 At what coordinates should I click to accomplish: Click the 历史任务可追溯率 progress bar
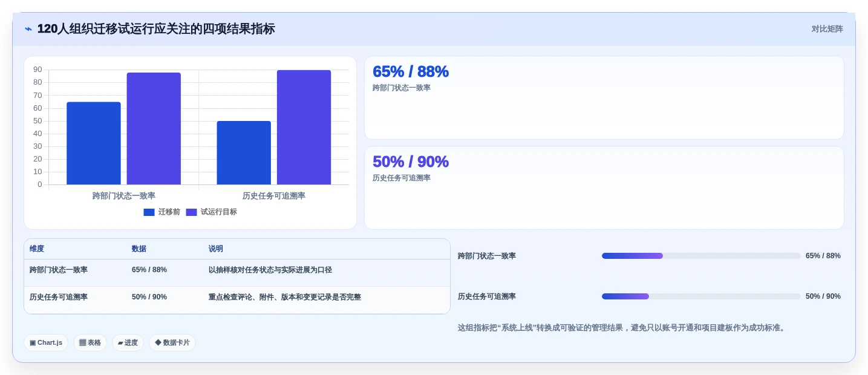click(701, 296)
